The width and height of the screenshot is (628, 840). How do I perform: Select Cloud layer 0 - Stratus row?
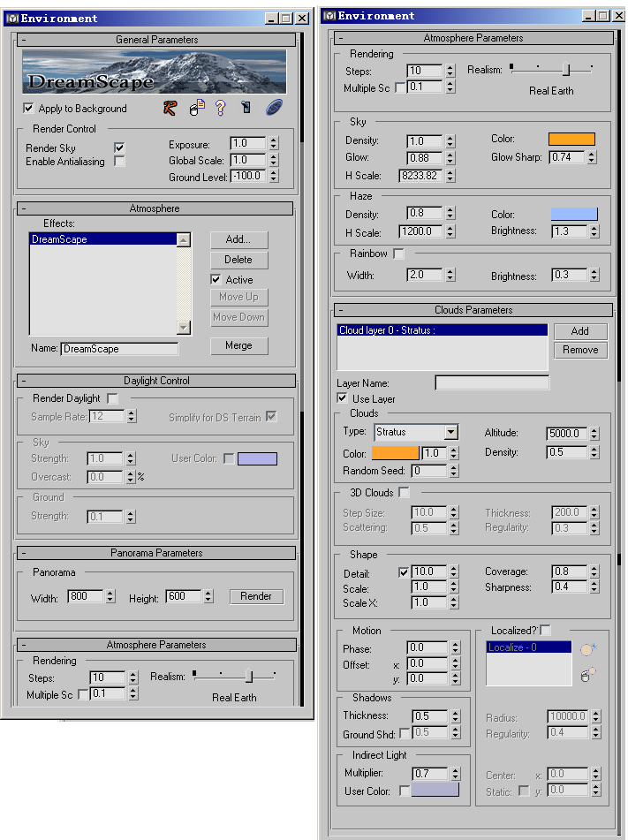(442, 330)
